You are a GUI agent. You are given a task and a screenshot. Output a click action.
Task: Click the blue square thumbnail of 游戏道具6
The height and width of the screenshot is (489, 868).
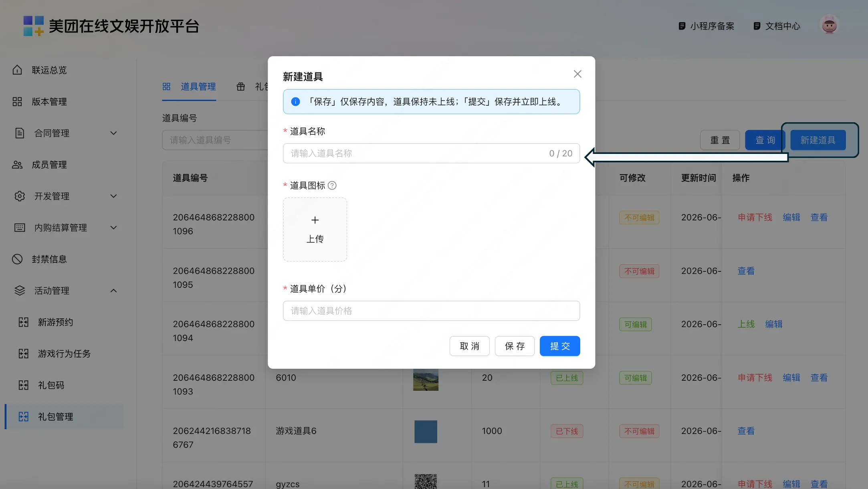[x=426, y=432]
